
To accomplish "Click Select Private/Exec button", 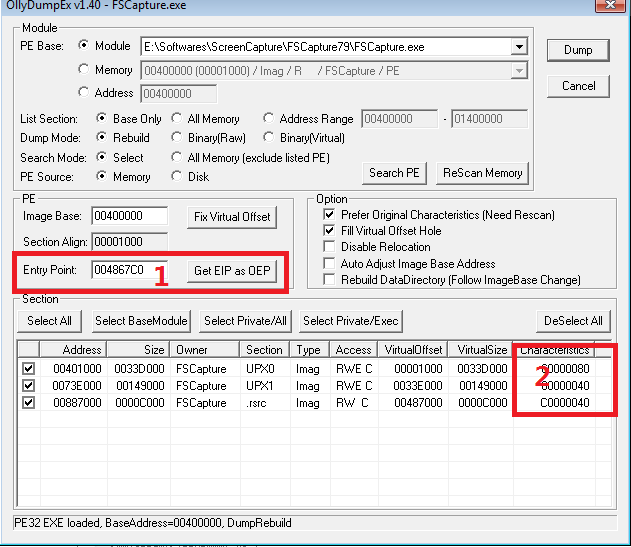I will (351, 321).
